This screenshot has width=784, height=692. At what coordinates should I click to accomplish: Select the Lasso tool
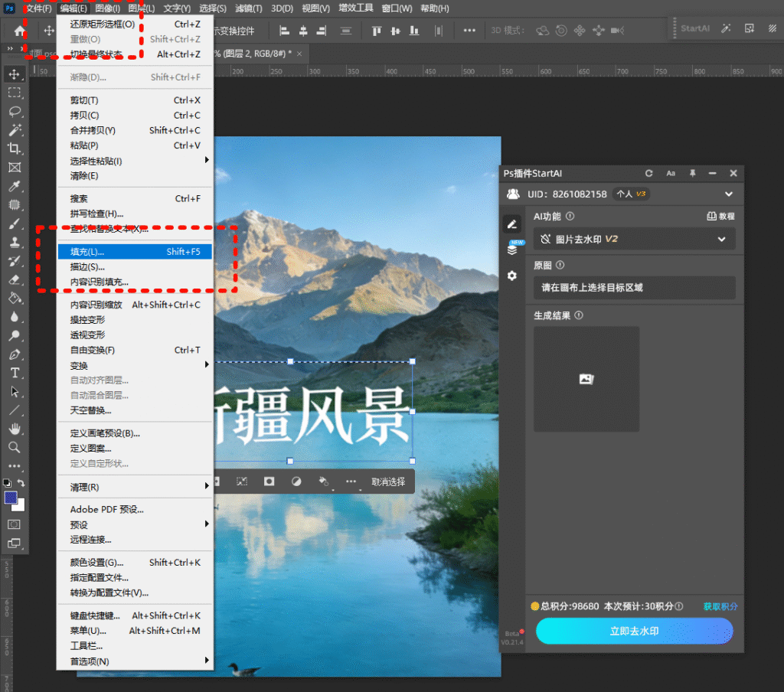tap(15, 111)
